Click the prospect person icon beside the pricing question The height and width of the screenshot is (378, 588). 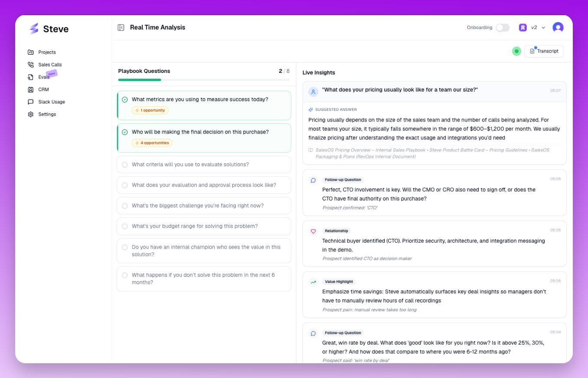pyautogui.click(x=313, y=92)
